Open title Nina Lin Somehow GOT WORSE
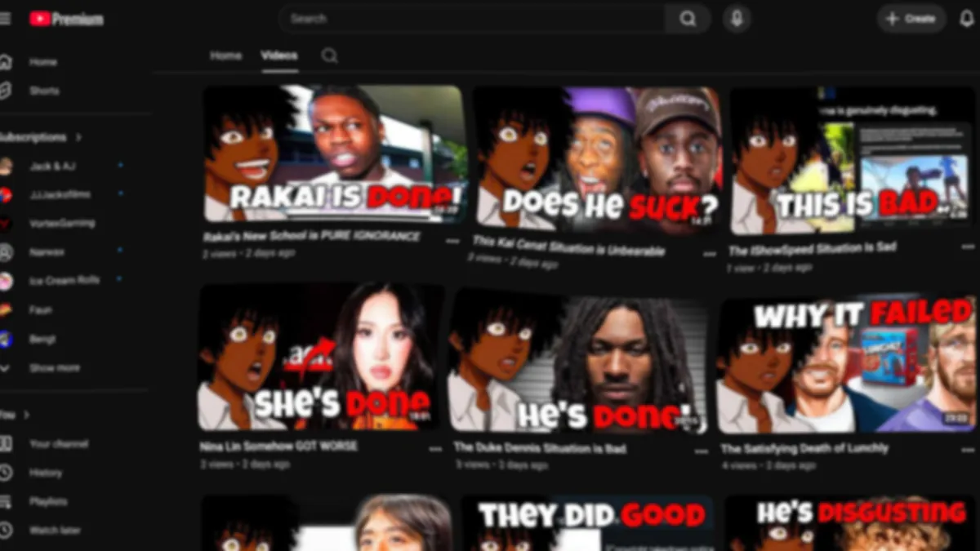 click(x=278, y=447)
